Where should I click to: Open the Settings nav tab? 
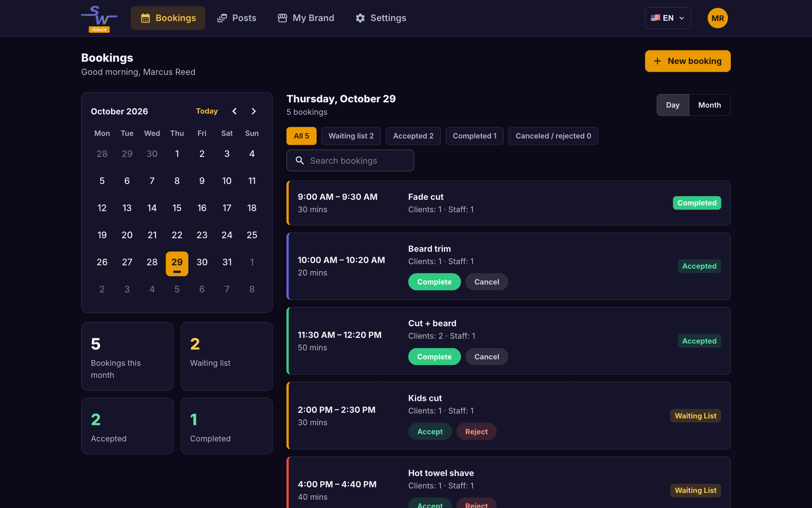pos(381,18)
